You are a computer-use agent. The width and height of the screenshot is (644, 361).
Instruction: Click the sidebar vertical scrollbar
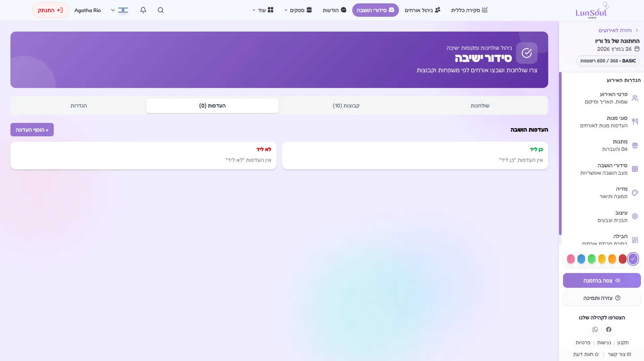(x=560, y=153)
